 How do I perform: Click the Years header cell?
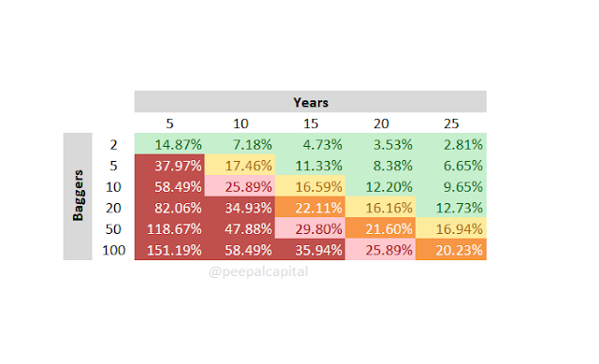[310, 102]
